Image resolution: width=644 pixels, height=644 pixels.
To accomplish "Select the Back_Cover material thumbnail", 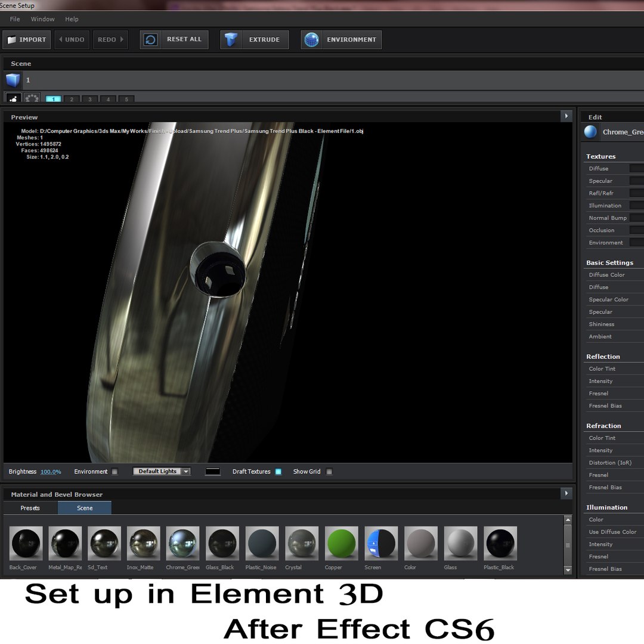I will click(x=26, y=543).
